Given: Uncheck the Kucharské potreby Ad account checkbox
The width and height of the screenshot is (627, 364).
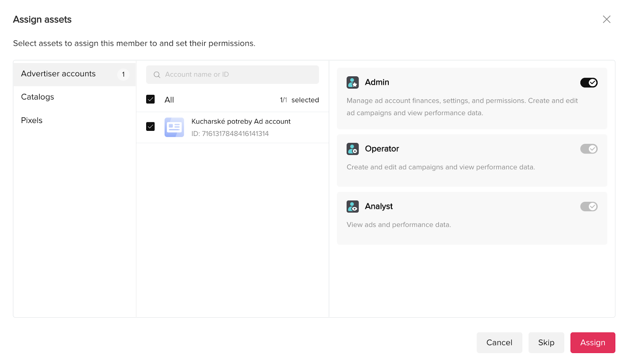Looking at the screenshot, I should click(x=150, y=127).
